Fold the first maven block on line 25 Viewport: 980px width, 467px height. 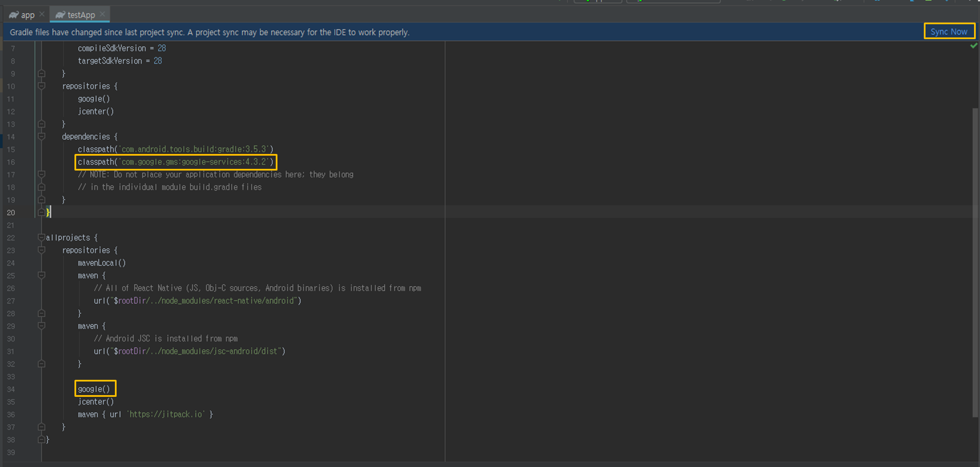pos(42,276)
